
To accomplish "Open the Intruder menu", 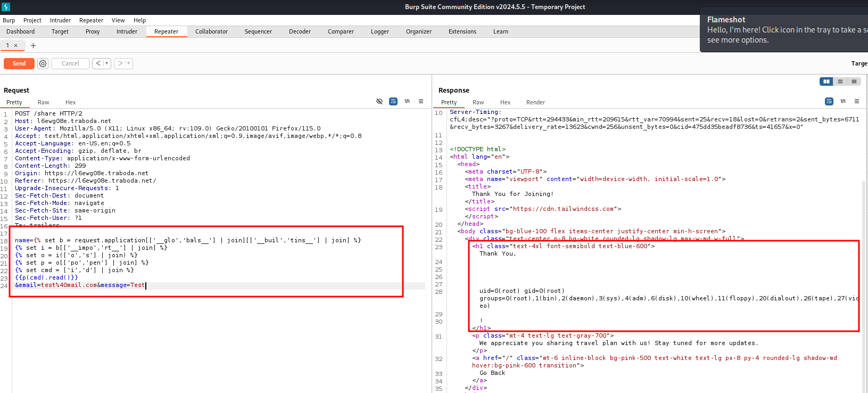I will tap(60, 20).
